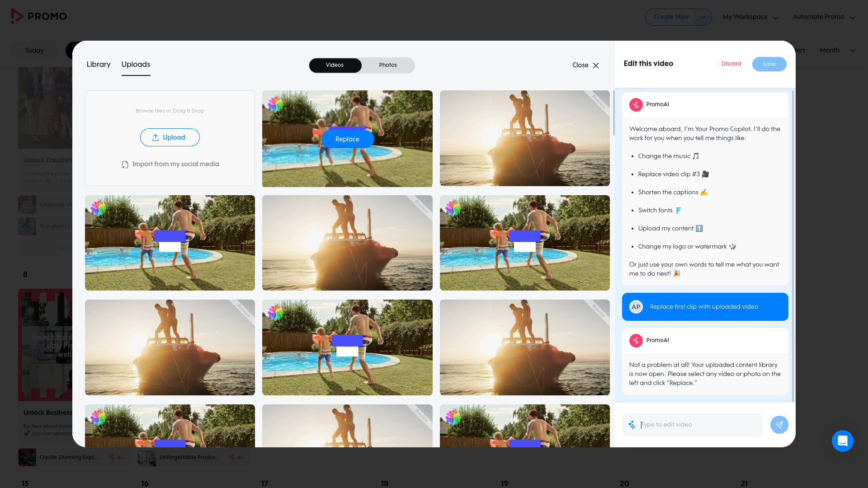Click the Promo logo icon
Viewport: 868px width, 488px height.
[17, 16]
